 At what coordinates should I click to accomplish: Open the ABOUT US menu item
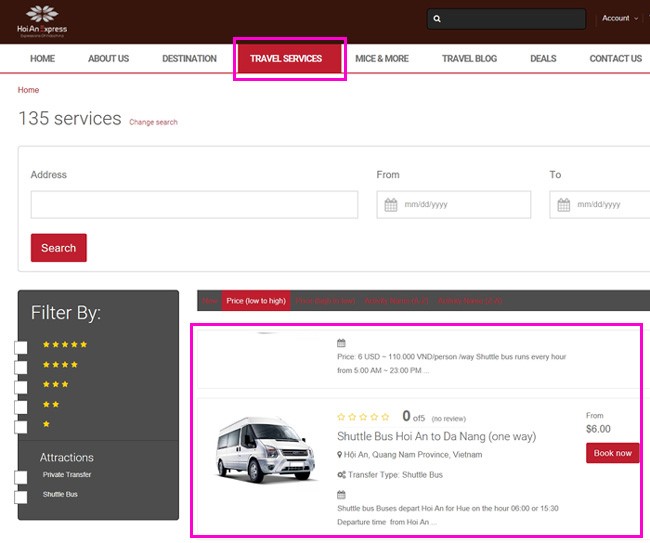pos(109,58)
